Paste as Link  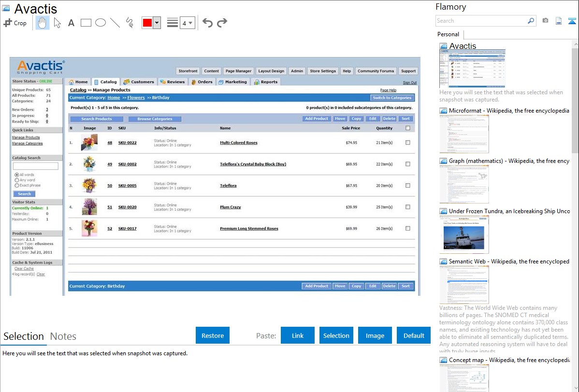tap(298, 335)
